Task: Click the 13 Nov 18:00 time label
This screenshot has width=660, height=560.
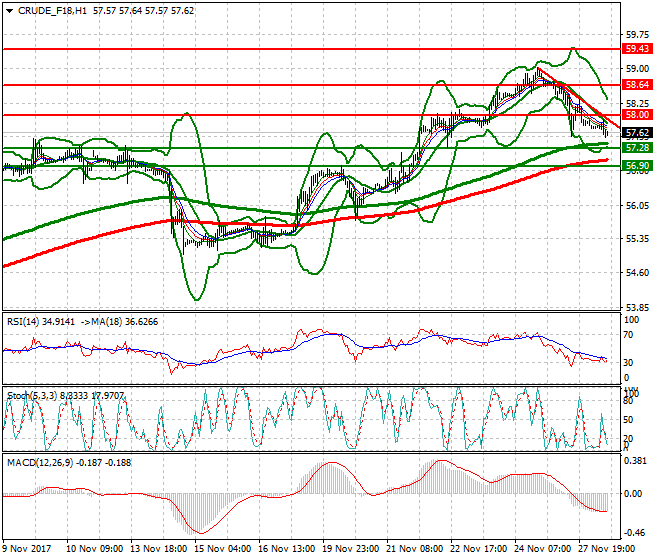Action: (x=159, y=549)
